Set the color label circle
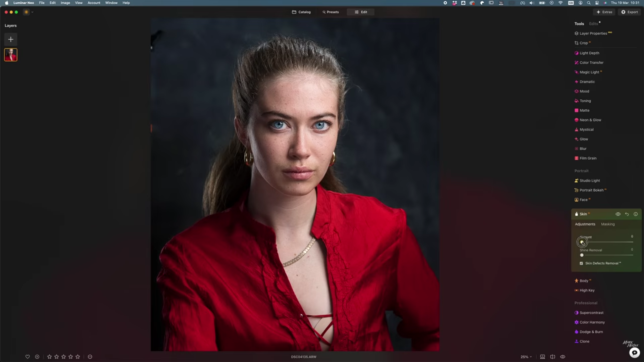The height and width of the screenshot is (362, 644). (90, 357)
